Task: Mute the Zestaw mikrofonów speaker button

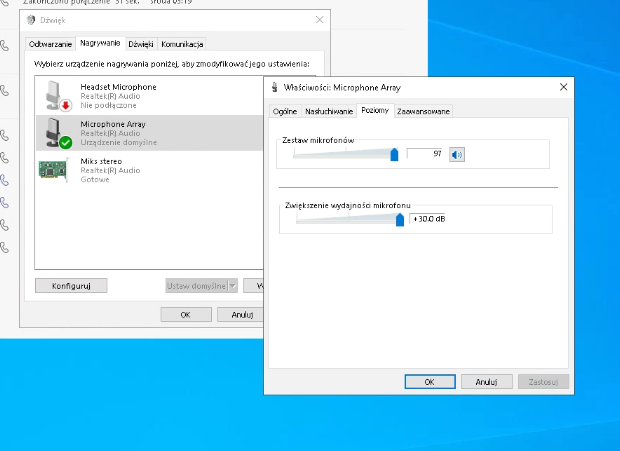Action: click(x=457, y=155)
